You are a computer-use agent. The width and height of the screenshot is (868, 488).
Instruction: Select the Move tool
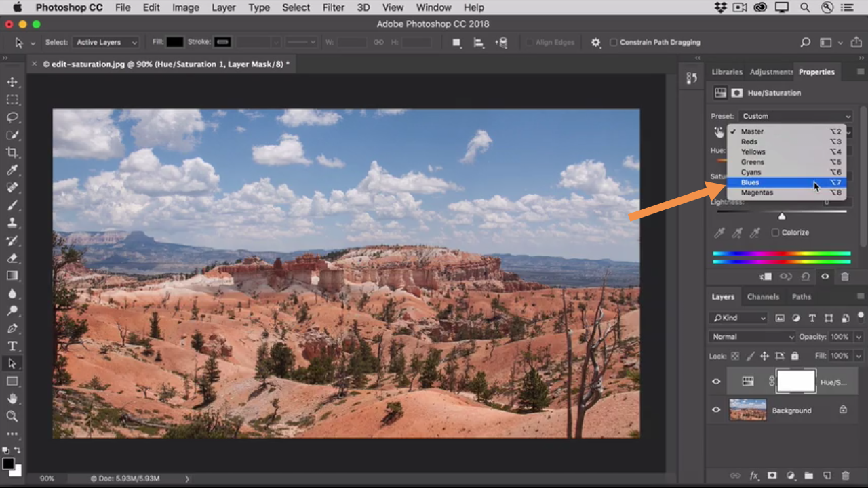(x=12, y=82)
